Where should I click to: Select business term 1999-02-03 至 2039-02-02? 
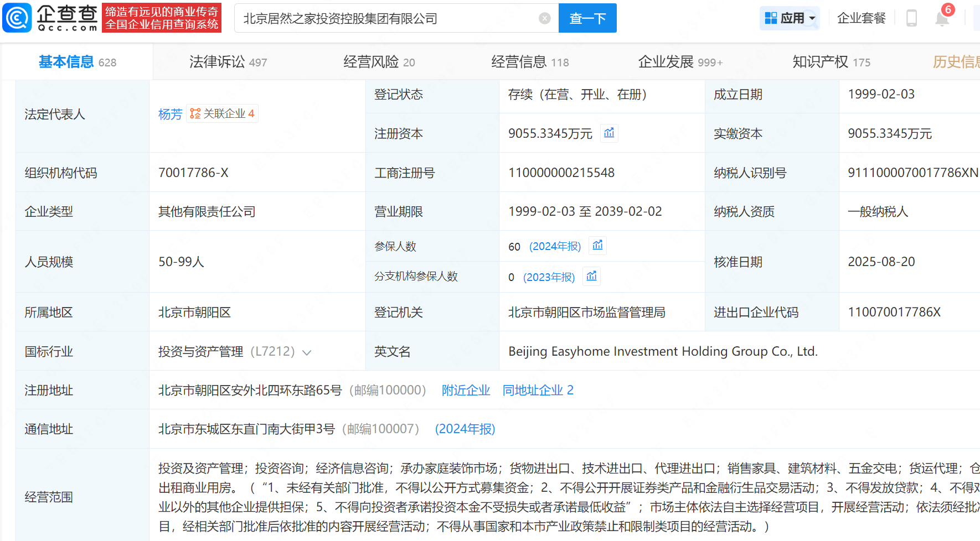[x=585, y=211]
